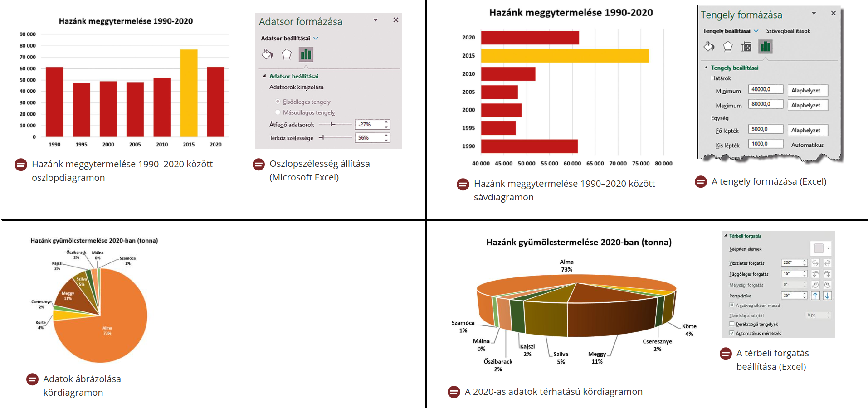Click Alaphelyzet button next to Minimum
The width and height of the screenshot is (868, 408).
click(x=807, y=91)
